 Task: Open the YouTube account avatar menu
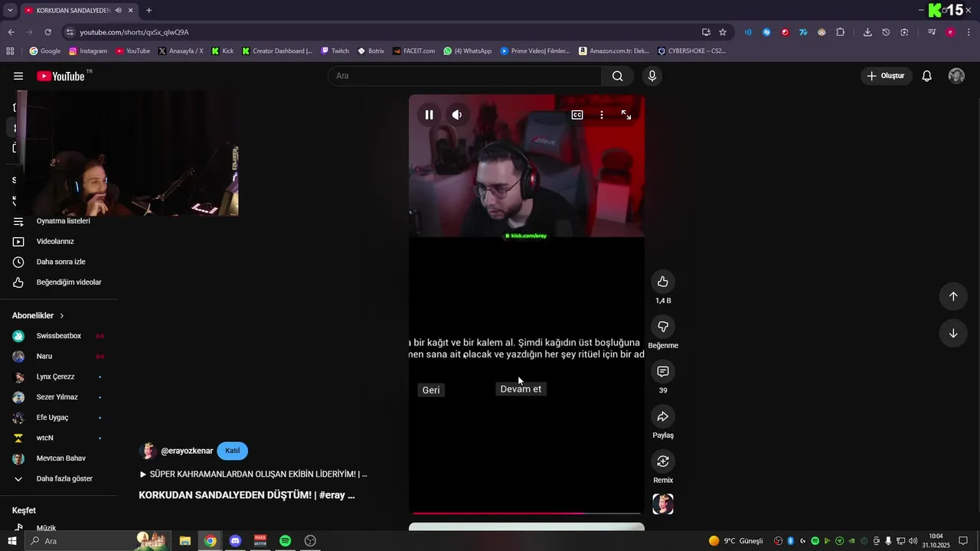956,76
